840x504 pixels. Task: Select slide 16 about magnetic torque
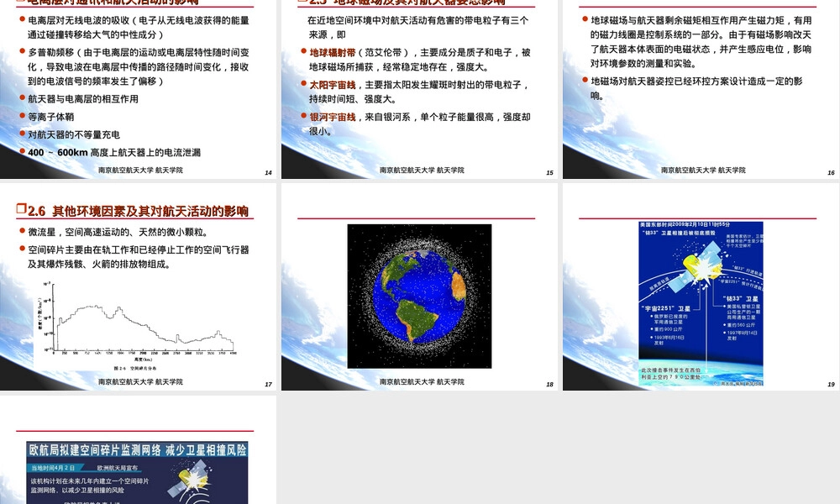coord(701,89)
